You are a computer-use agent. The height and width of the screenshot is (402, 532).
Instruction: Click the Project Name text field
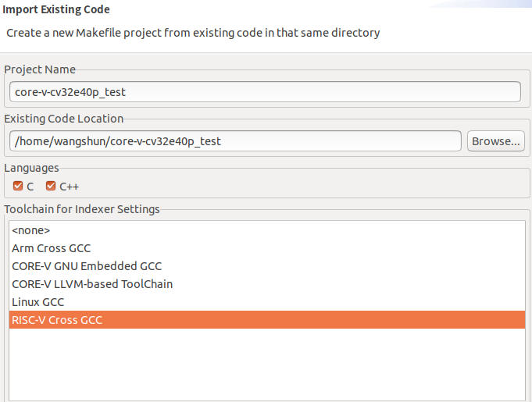(x=265, y=92)
